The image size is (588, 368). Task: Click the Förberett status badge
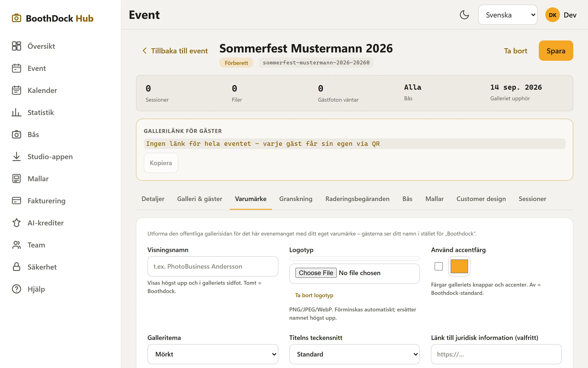pos(236,63)
